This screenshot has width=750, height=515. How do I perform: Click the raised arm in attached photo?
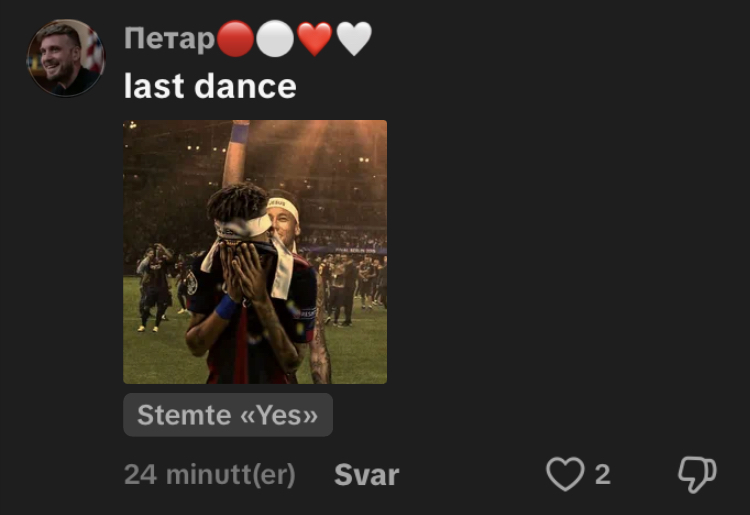pos(236,153)
